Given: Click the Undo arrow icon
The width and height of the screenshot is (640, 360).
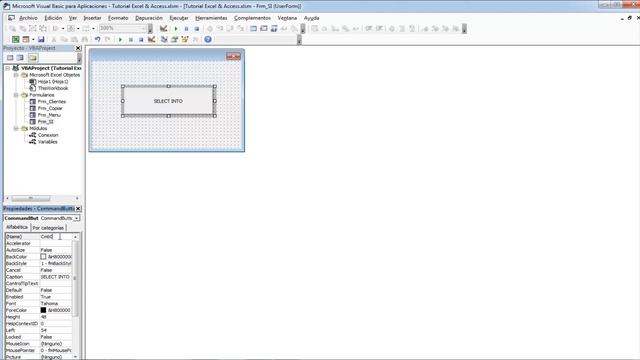Looking at the screenshot, I should (x=98, y=39).
